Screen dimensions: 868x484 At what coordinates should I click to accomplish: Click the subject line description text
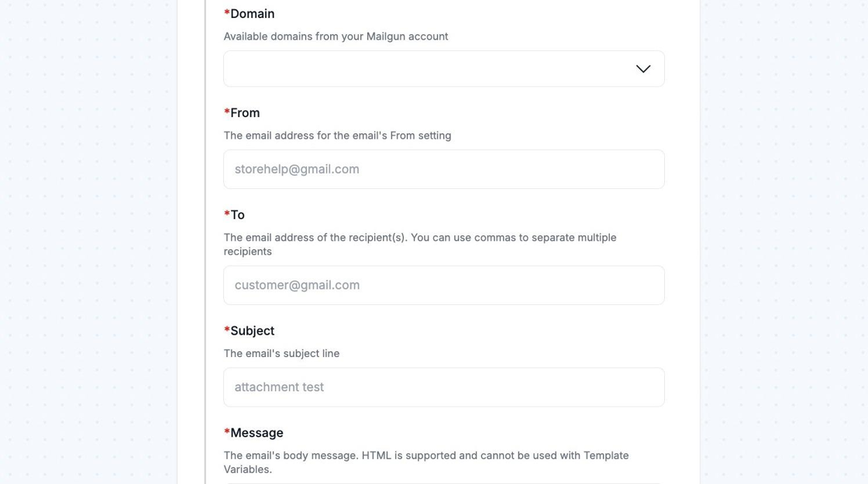(x=281, y=353)
